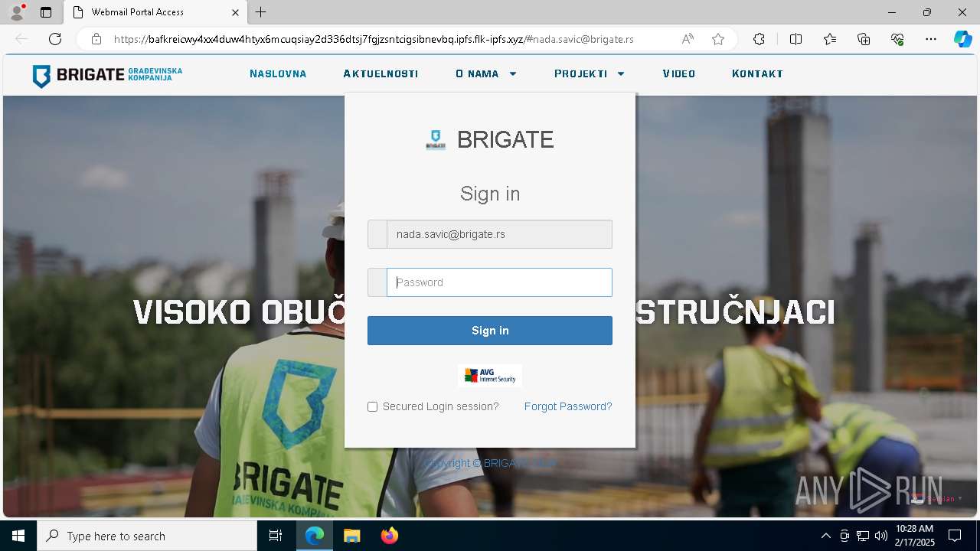Switch to Edge on the taskbar
The image size is (980, 551).
tap(315, 536)
